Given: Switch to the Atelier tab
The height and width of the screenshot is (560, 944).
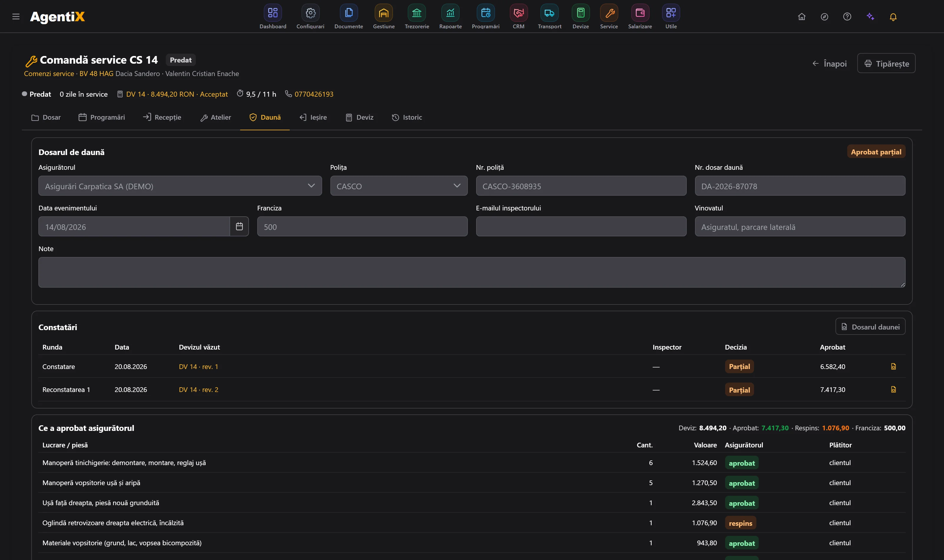Looking at the screenshot, I should click(216, 117).
